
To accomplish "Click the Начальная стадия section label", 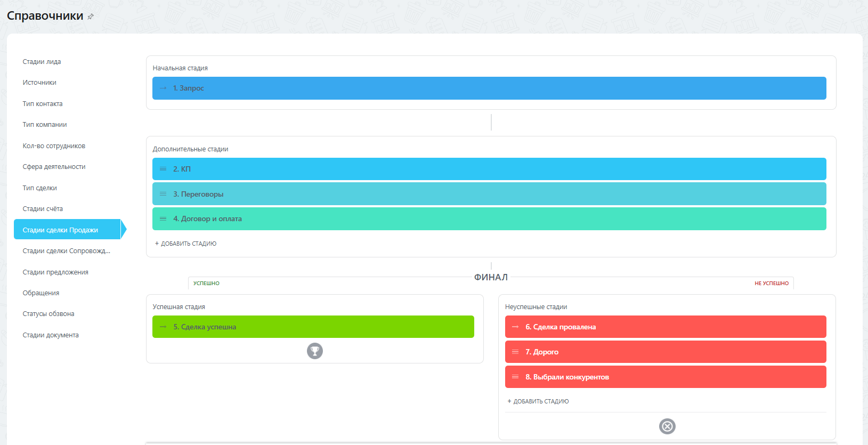I will tap(180, 68).
